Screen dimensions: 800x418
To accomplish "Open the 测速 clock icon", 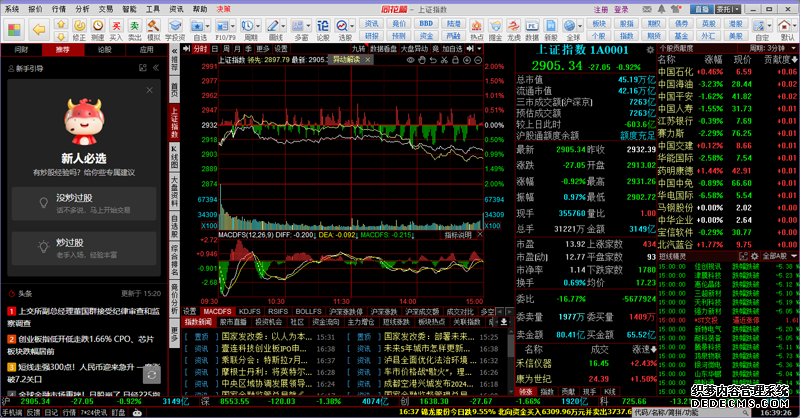I will [x=98, y=30].
